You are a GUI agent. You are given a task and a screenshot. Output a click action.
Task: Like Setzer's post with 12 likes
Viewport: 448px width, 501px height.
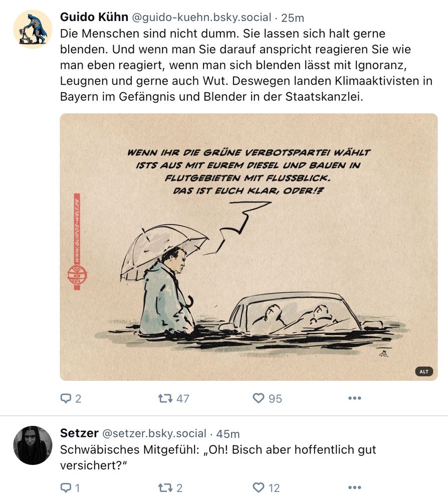258,487
